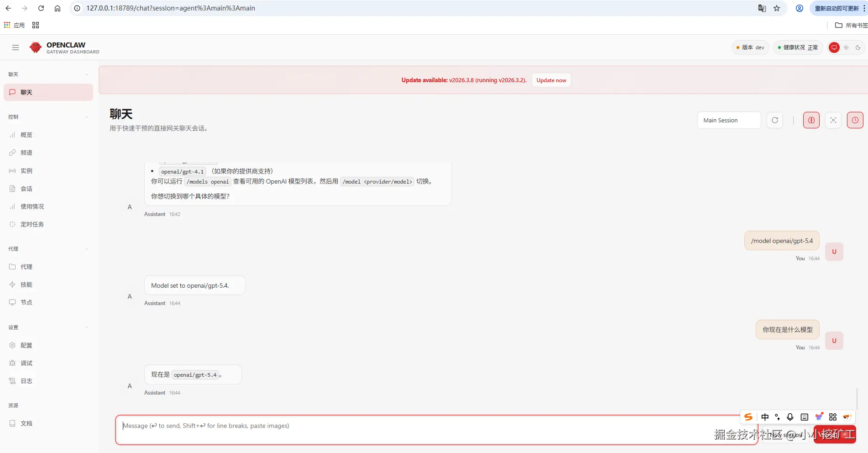The width and height of the screenshot is (868, 453).
Task: Collapse the 控制 sidebar section
Action: click(x=48, y=117)
